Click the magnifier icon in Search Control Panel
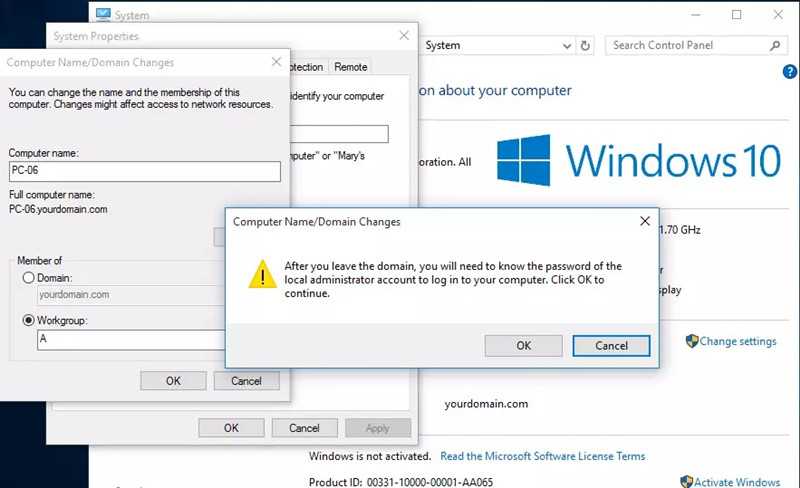 [x=774, y=45]
